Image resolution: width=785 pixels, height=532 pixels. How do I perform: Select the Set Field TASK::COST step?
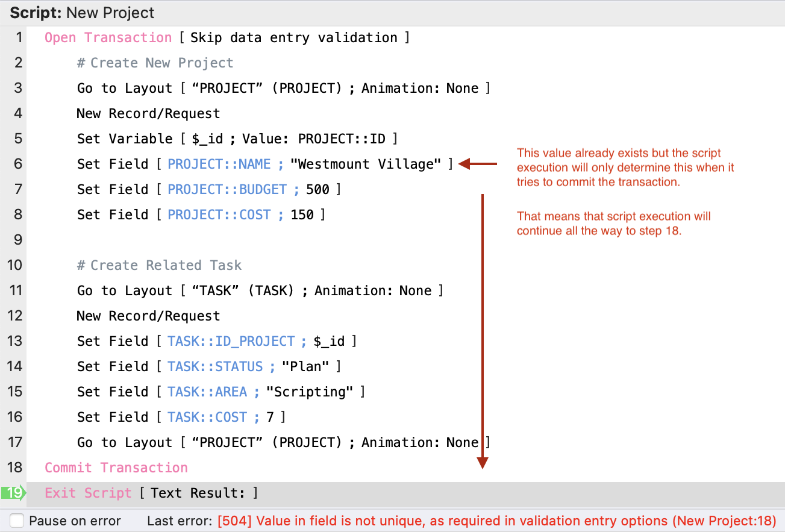181,417
